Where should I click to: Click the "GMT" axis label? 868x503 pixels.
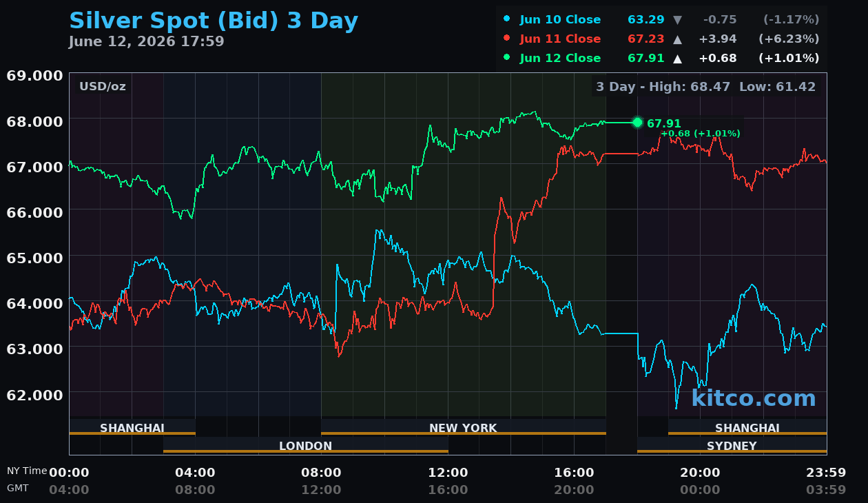(x=18, y=488)
